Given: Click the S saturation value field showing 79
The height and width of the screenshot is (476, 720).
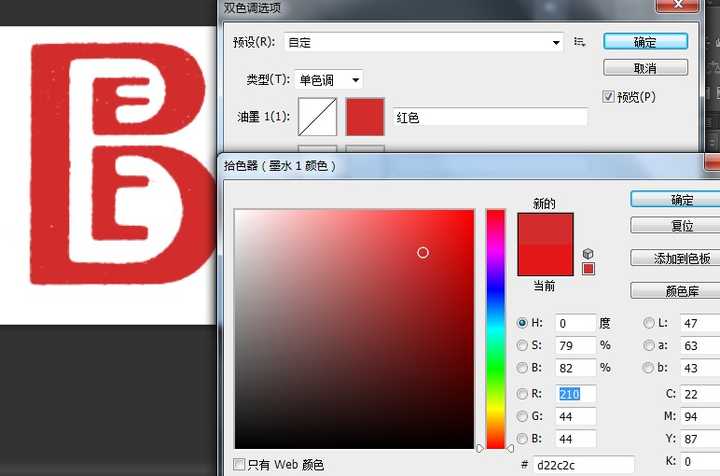Looking at the screenshot, I should pos(575,346).
